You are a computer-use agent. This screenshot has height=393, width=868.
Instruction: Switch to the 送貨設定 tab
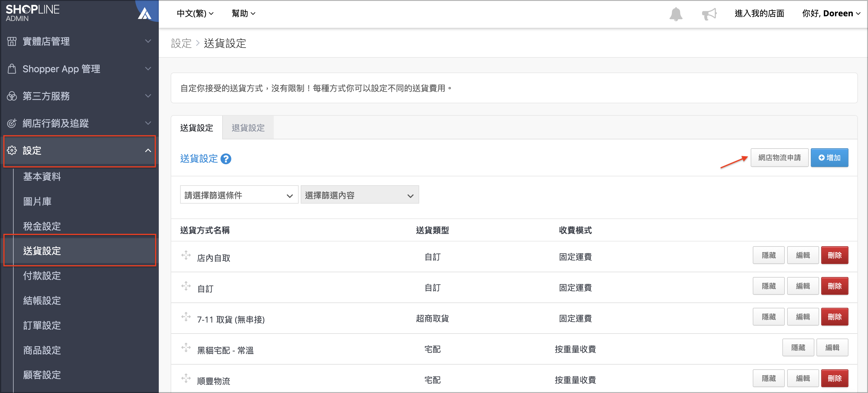[196, 128]
